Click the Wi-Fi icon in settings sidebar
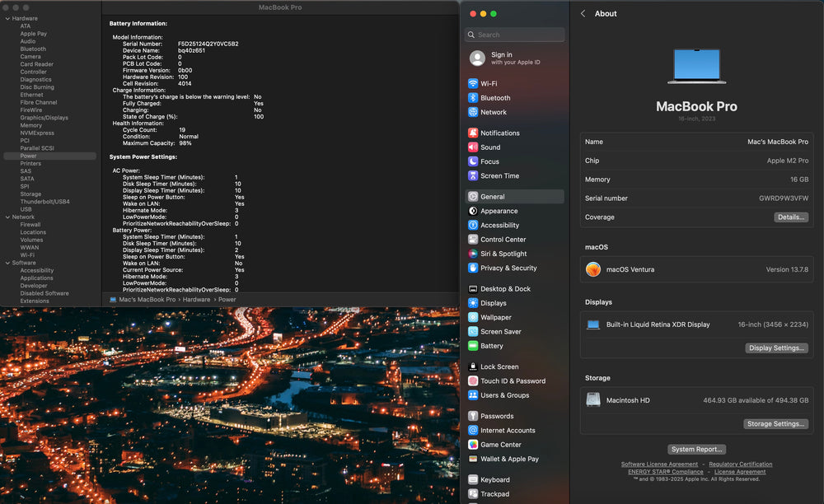Screen dimensions: 824x504 click(x=473, y=84)
